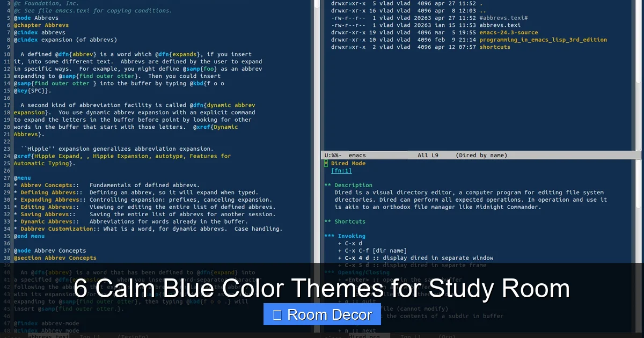Viewport: 644px width, 338px height.
Task: Collapse the Shortcuts org heading
Action: tap(345, 222)
